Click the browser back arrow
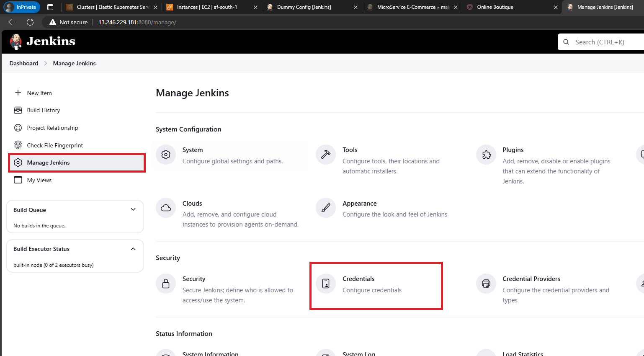Viewport: 644px width, 356px height. (12, 22)
